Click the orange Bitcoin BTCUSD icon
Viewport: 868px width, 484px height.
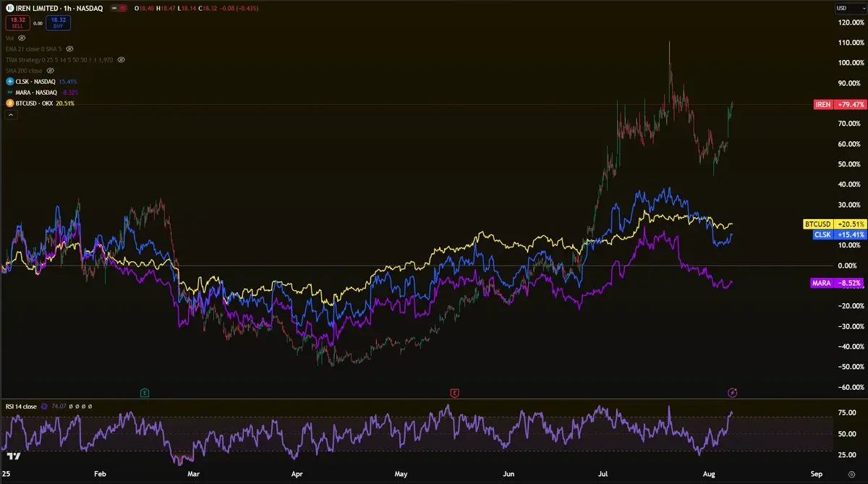pos(10,103)
